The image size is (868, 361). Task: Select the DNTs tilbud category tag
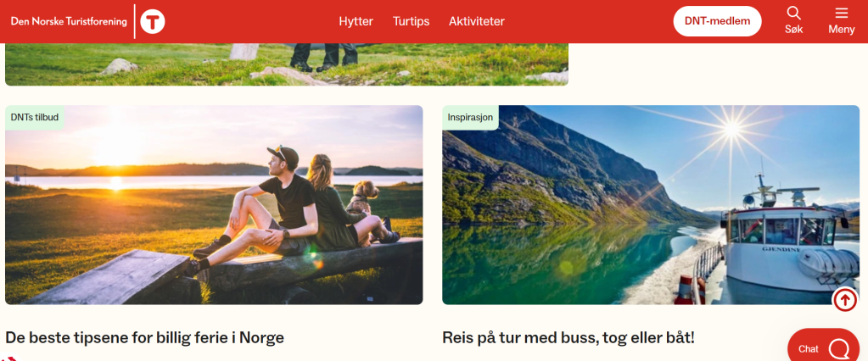[x=35, y=117]
